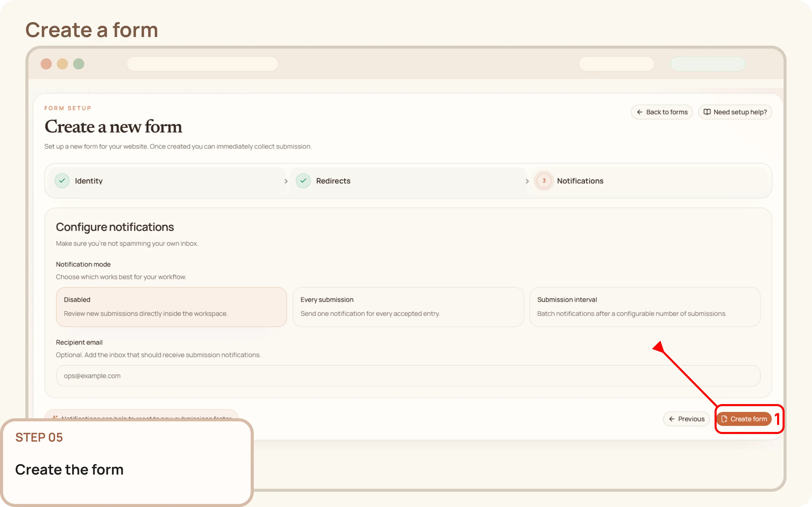
Task: Click the green traffic light window control
Action: tap(78, 64)
